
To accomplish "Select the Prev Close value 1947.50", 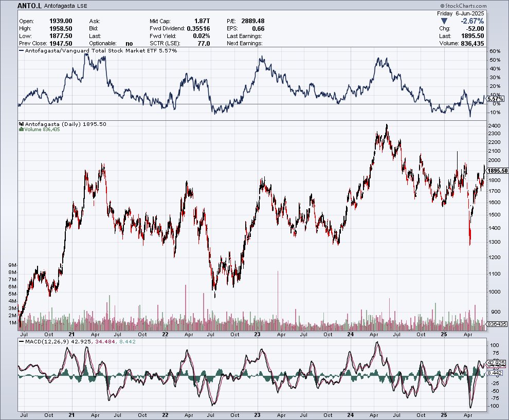I will [61, 44].
